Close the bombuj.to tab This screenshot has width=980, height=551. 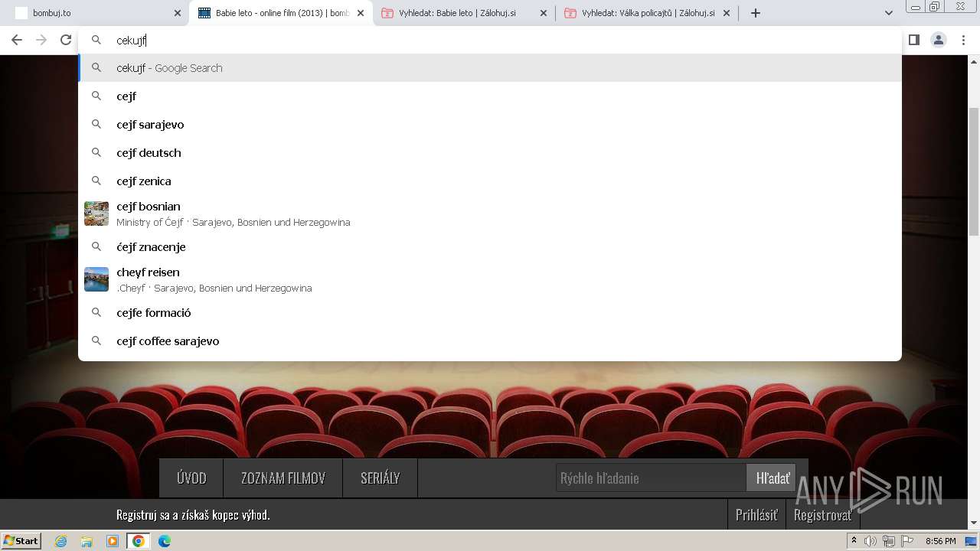[178, 13]
